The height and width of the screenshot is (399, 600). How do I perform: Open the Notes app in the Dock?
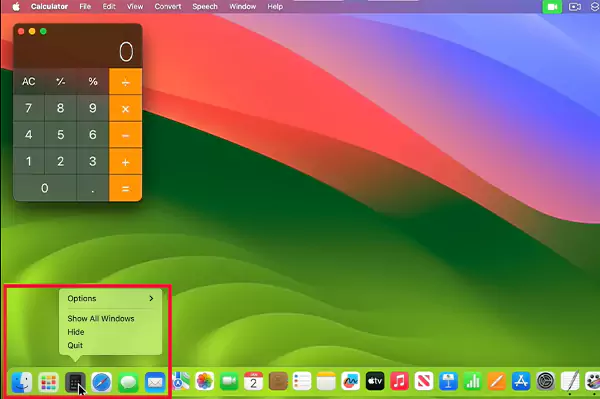coord(326,381)
